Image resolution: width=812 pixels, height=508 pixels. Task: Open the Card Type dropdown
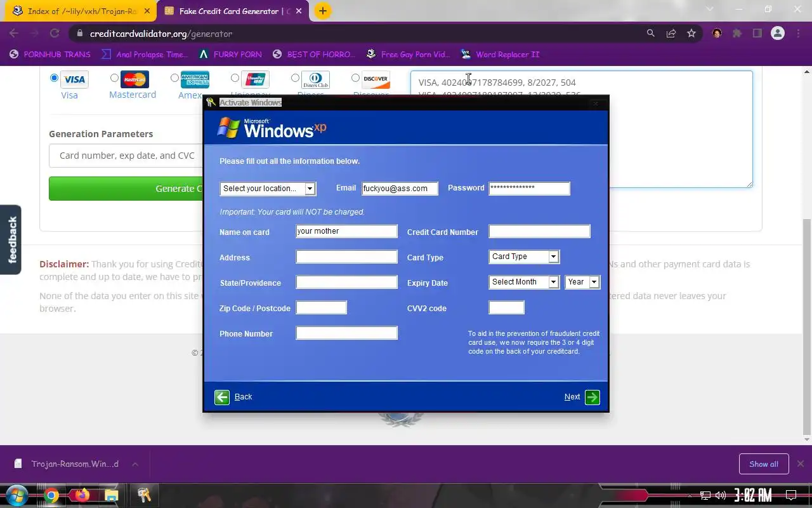click(x=524, y=257)
